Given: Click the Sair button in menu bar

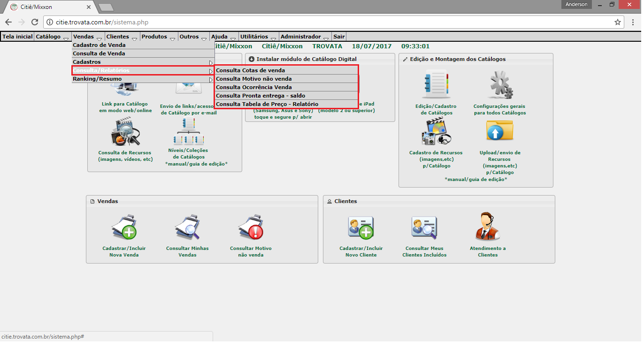Looking at the screenshot, I should [339, 37].
